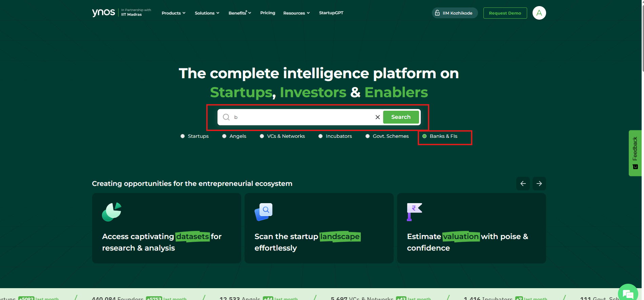This screenshot has height=300, width=644.
Task: Open StartupGPT from the navbar
Action: point(331,13)
